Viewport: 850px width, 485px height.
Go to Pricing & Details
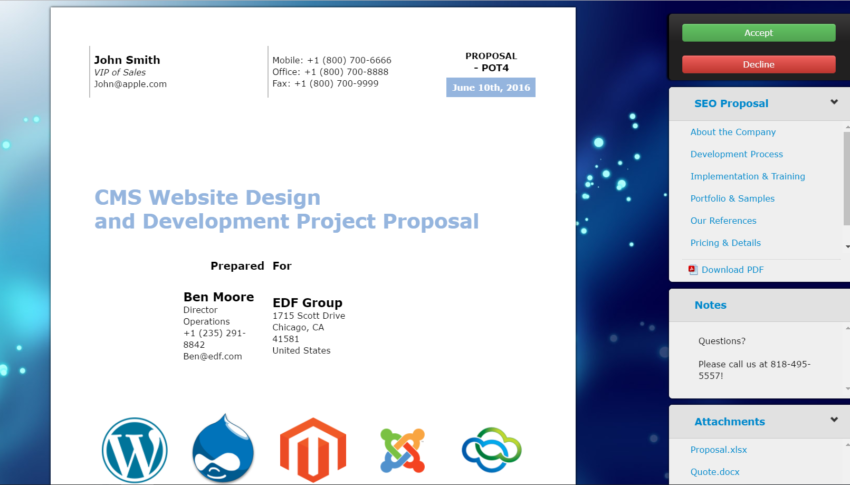tap(725, 243)
